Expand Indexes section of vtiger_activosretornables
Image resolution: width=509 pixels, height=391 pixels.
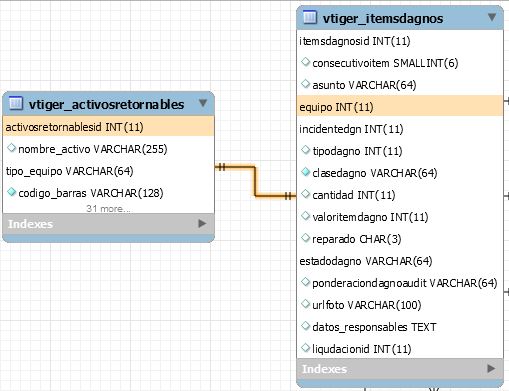tap(202, 223)
